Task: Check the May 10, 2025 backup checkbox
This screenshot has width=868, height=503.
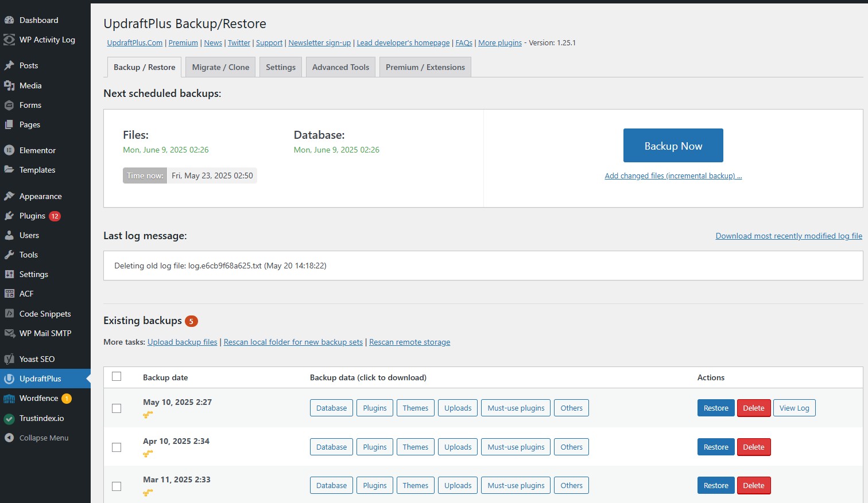Action: 117,408
